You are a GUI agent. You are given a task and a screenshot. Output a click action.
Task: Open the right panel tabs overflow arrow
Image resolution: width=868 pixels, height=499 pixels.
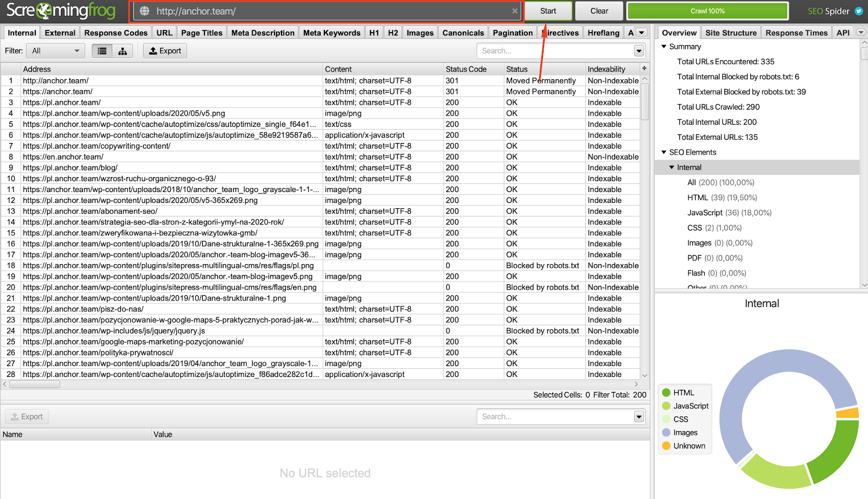(x=860, y=33)
